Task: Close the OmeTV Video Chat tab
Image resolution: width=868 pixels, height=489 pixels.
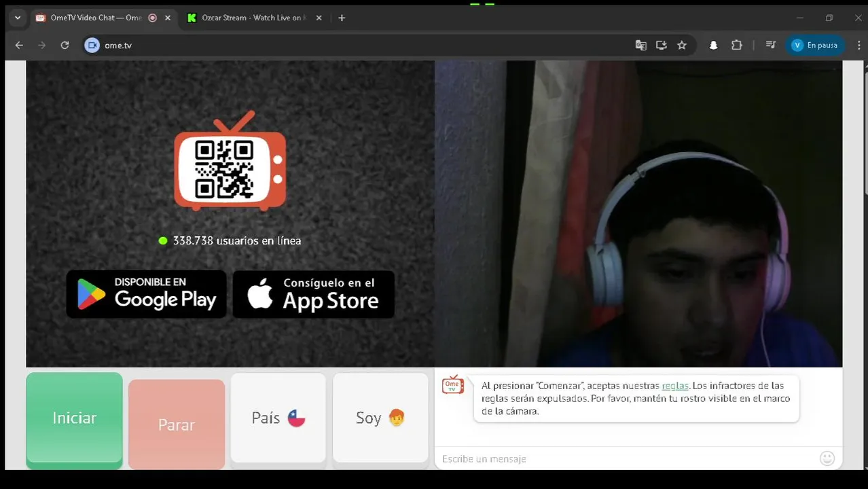Action: 168,18
